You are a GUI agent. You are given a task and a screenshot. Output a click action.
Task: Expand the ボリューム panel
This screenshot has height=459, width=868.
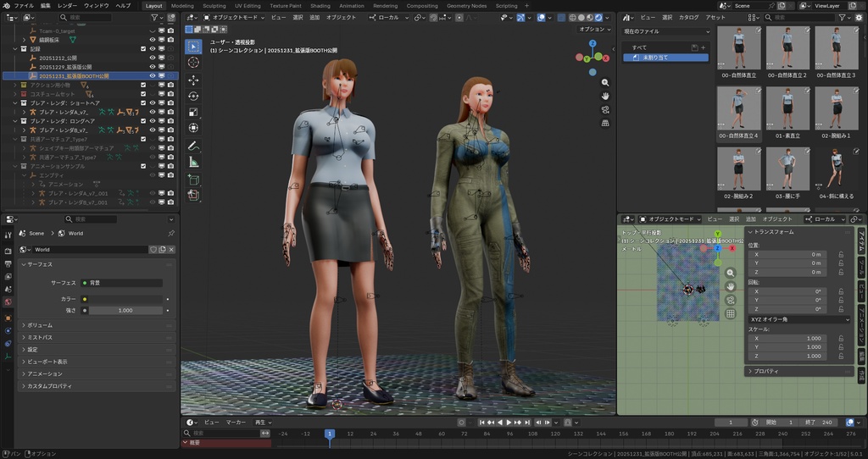pyautogui.click(x=40, y=325)
